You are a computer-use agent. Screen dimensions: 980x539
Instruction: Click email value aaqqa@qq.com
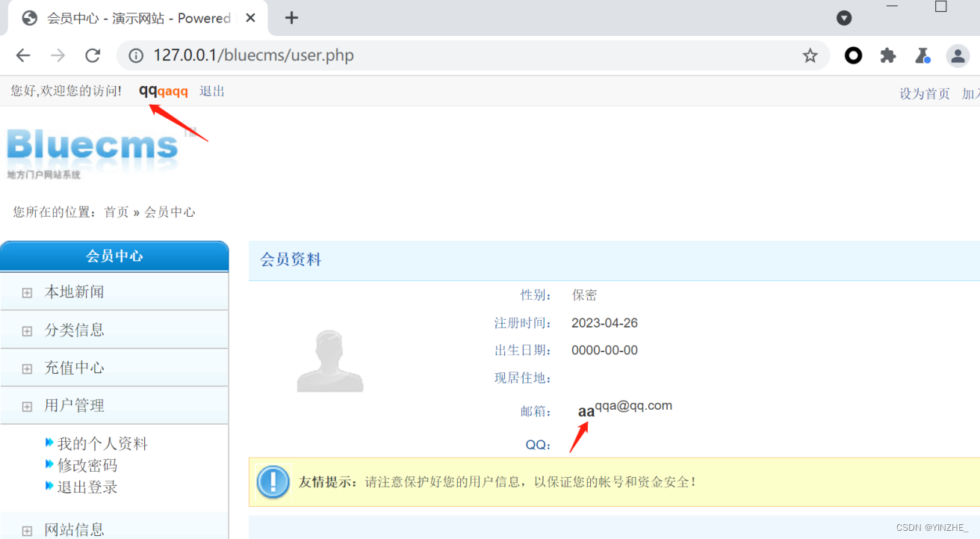click(625, 408)
